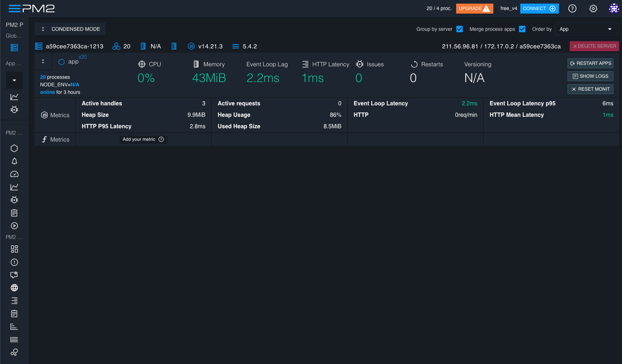Click the Active handles metric
622x364 pixels.
coord(143,104)
